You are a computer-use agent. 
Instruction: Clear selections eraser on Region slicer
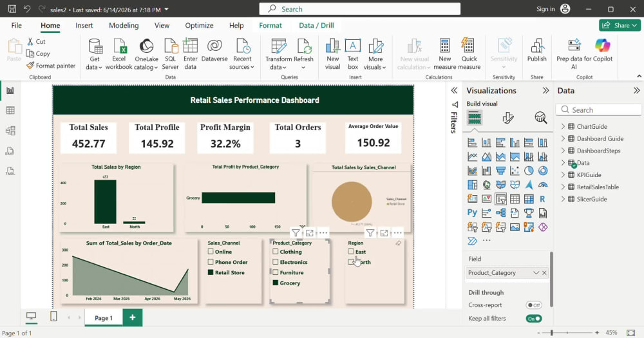398,243
